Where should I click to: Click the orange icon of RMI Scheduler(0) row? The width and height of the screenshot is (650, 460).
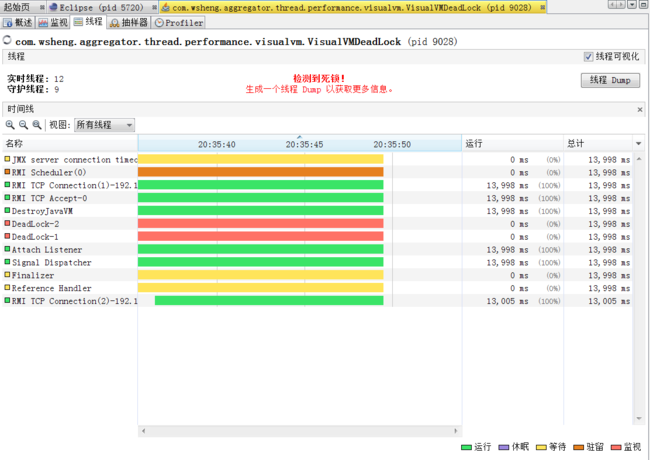pos(7,172)
